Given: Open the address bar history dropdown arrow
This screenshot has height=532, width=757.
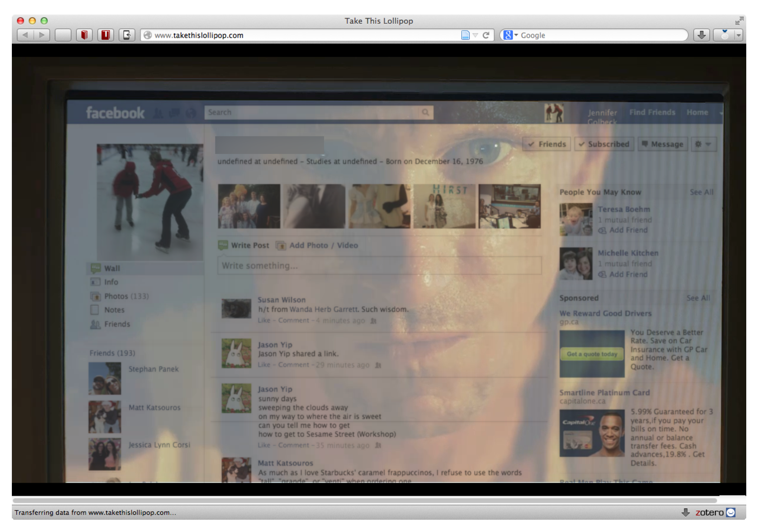Looking at the screenshot, I should click(x=475, y=35).
